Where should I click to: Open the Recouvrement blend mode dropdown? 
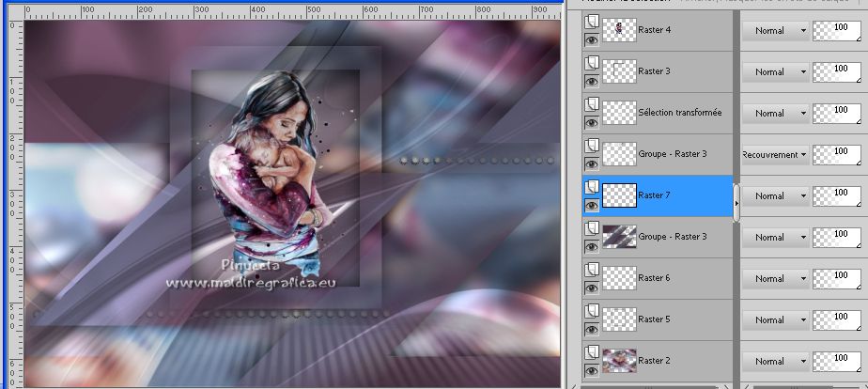tap(775, 154)
